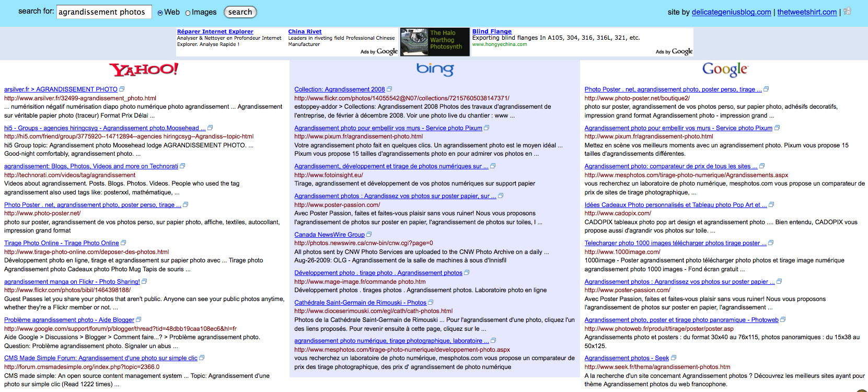This screenshot has height=392, width=868.
Task: Open new-window icon beside comparateur de prix result
Action: 762,166
